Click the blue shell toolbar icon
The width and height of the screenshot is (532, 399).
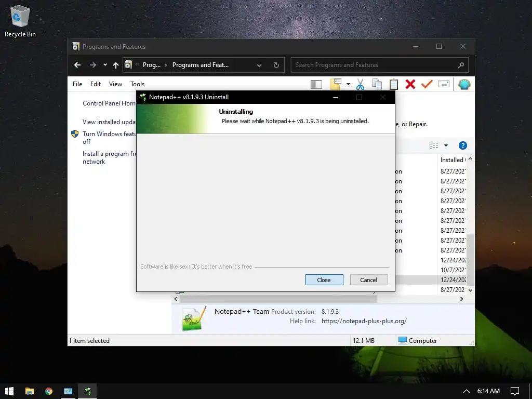(464, 84)
